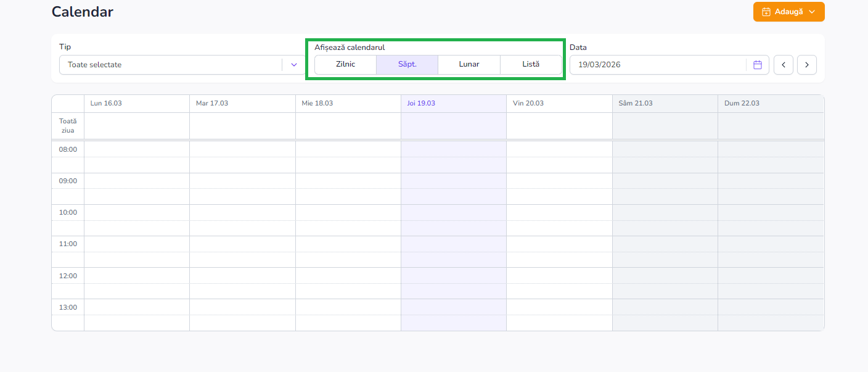Select the Mie 18.03 column header
Viewport: 868px width, 372px height.
pos(317,103)
